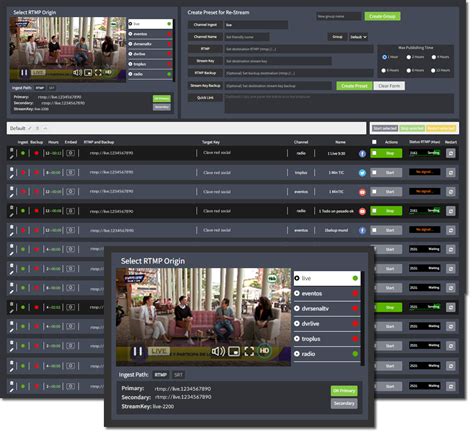This screenshot has width=474, height=435.
Task: Open the embed icon on the 1 Live 5:30 row
Action: point(70,153)
